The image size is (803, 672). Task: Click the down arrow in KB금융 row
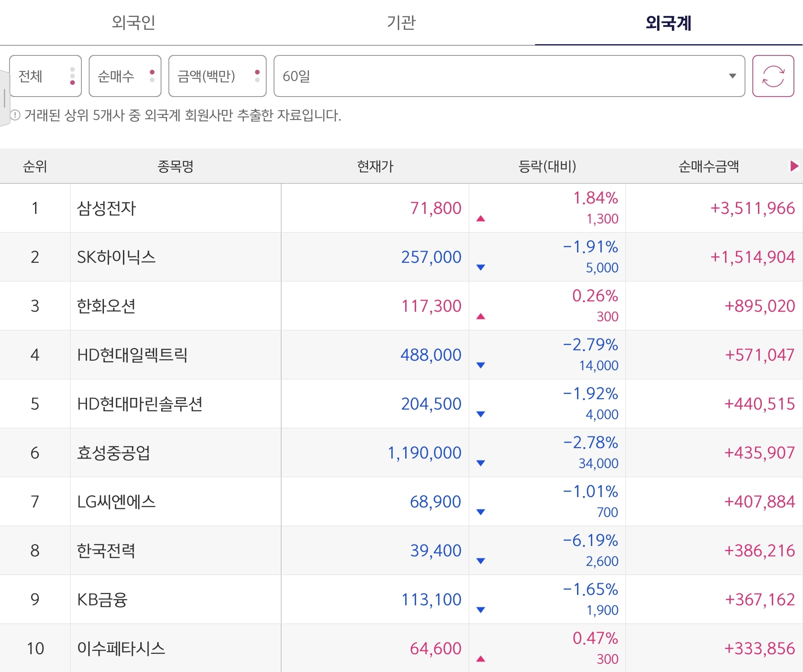coord(481,610)
